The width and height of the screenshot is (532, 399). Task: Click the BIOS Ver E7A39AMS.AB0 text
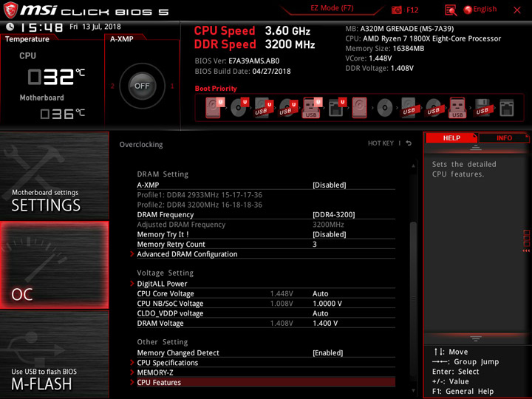237,61
